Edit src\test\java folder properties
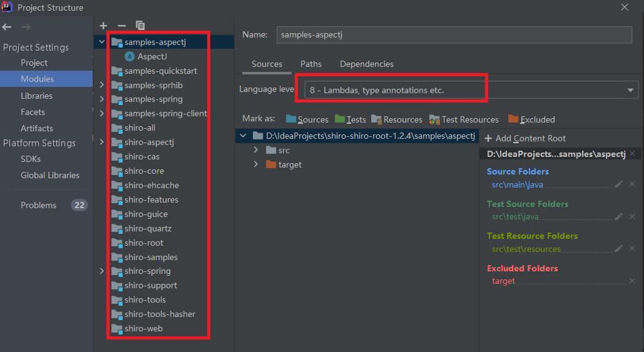This screenshot has width=644, height=352. pos(618,216)
